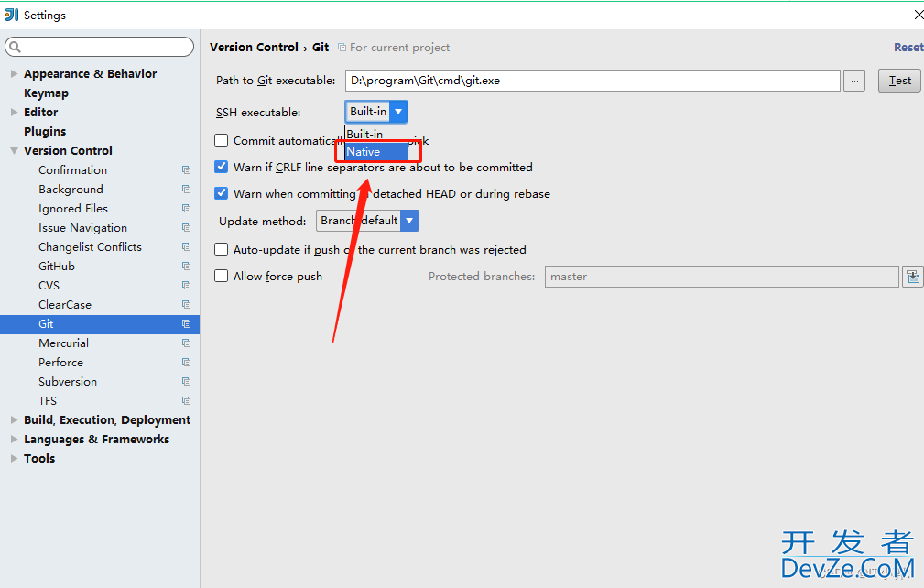The image size is (924, 588).
Task: Click the Protected branches master field
Action: pos(722,277)
